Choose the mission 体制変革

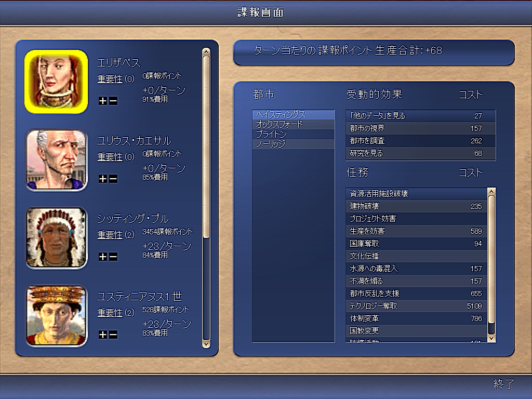tap(417, 318)
